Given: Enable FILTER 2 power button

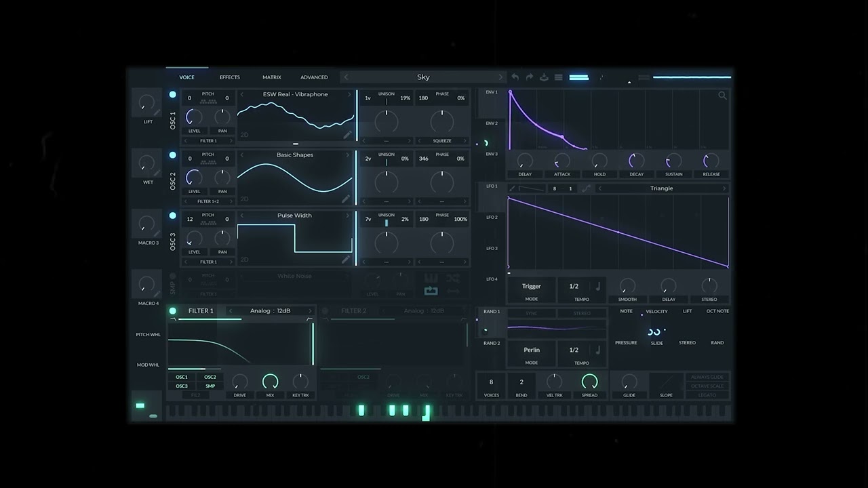Looking at the screenshot, I should 325,311.
